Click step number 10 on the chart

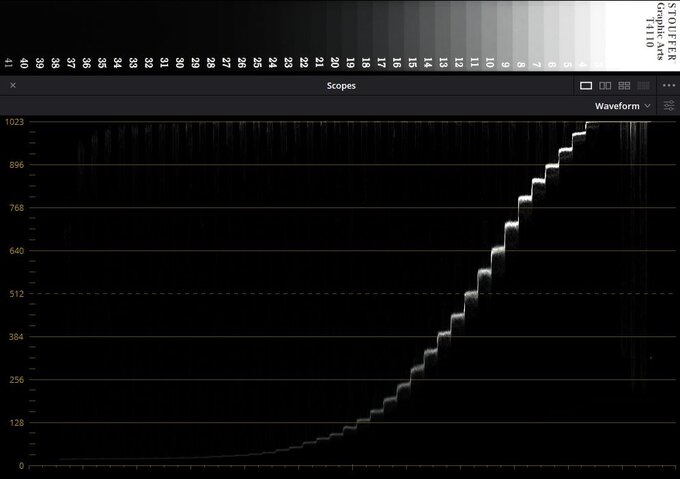tap(490, 62)
